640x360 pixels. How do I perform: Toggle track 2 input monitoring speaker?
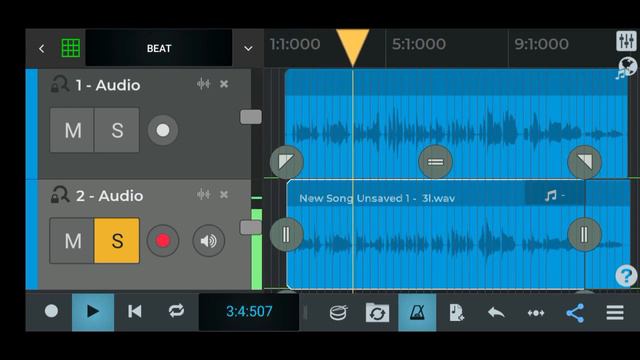click(209, 241)
